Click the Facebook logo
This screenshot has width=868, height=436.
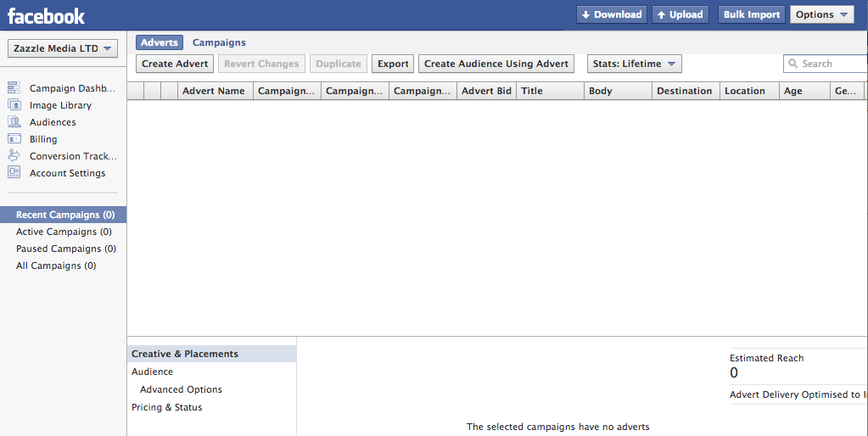point(47,15)
